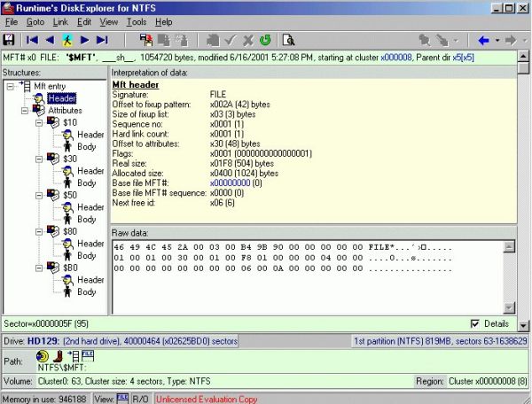Toggle the Details checkbox
The image size is (532, 404).
474,324
